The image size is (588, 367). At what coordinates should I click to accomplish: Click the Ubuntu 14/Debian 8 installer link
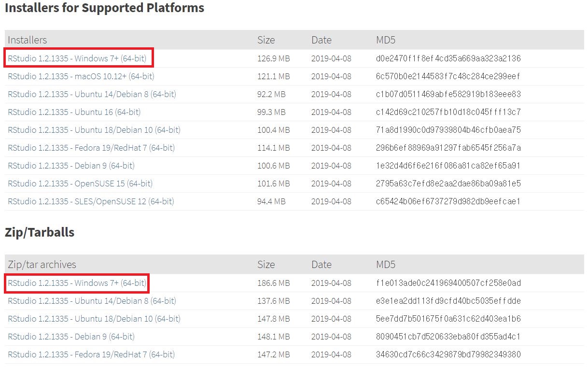(x=92, y=94)
